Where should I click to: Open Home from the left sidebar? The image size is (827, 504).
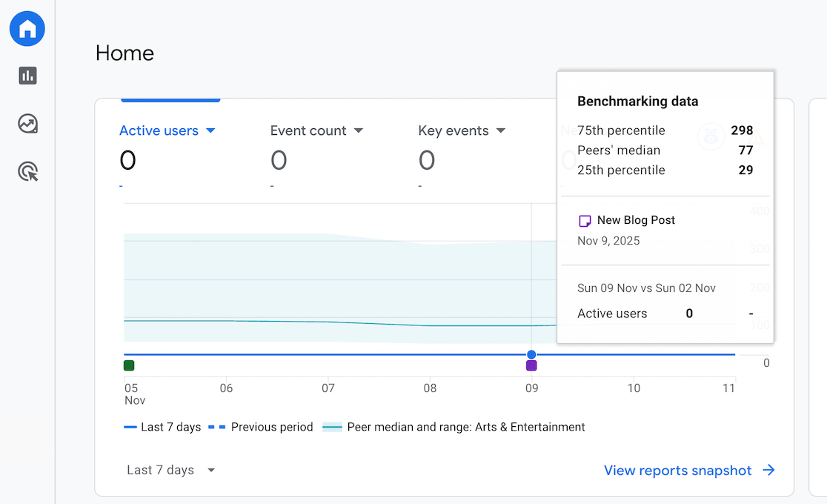coord(27,28)
